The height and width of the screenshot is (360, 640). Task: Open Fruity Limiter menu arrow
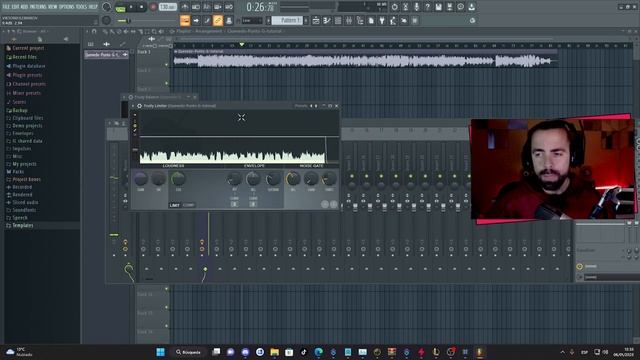(x=133, y=106)
